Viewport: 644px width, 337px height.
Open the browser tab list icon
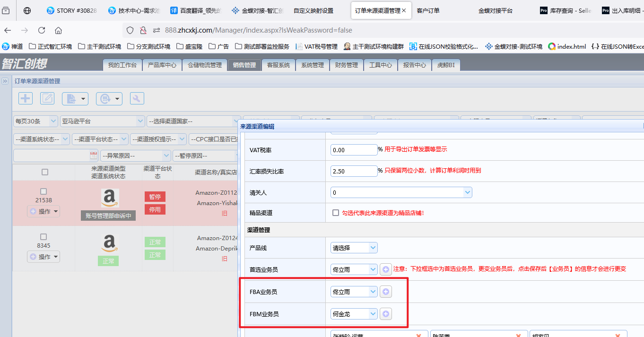pyautogui.click(x=6, y=10)
